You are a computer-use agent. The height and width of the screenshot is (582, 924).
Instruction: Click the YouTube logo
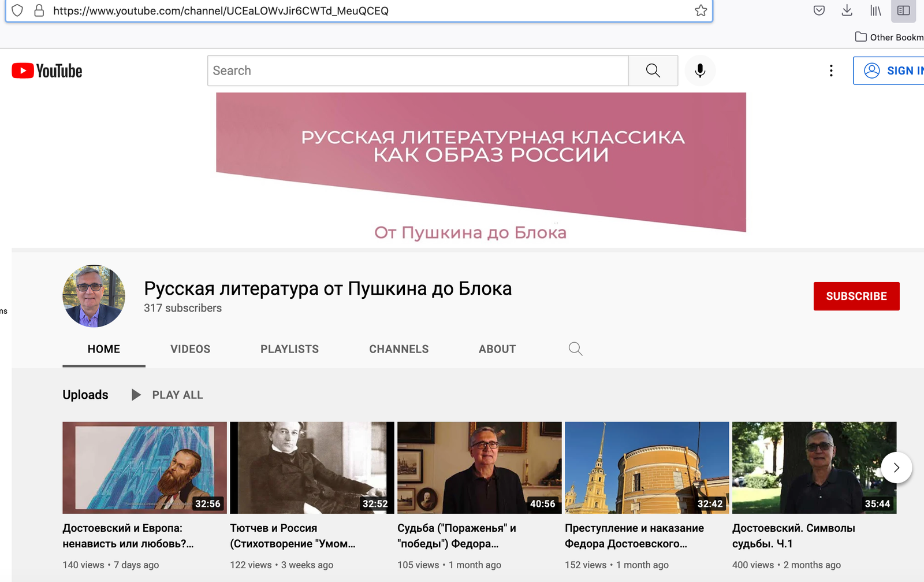click(46, 70)
